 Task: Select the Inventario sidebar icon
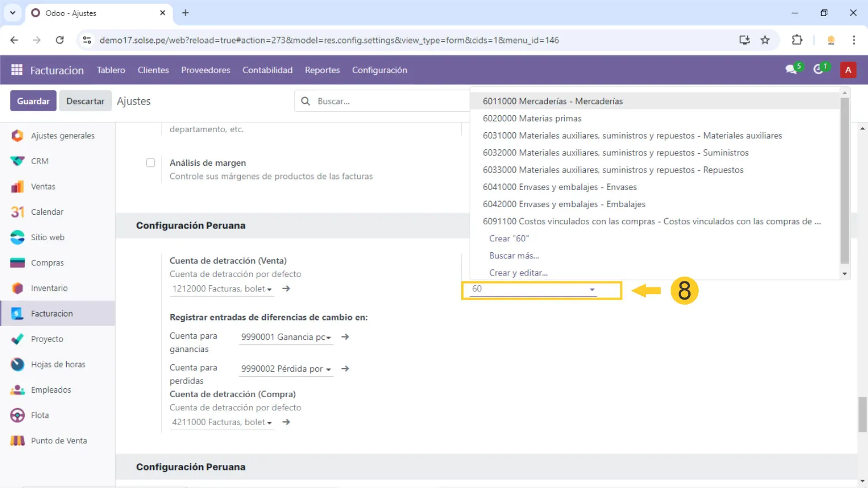[x=18, y=288]
